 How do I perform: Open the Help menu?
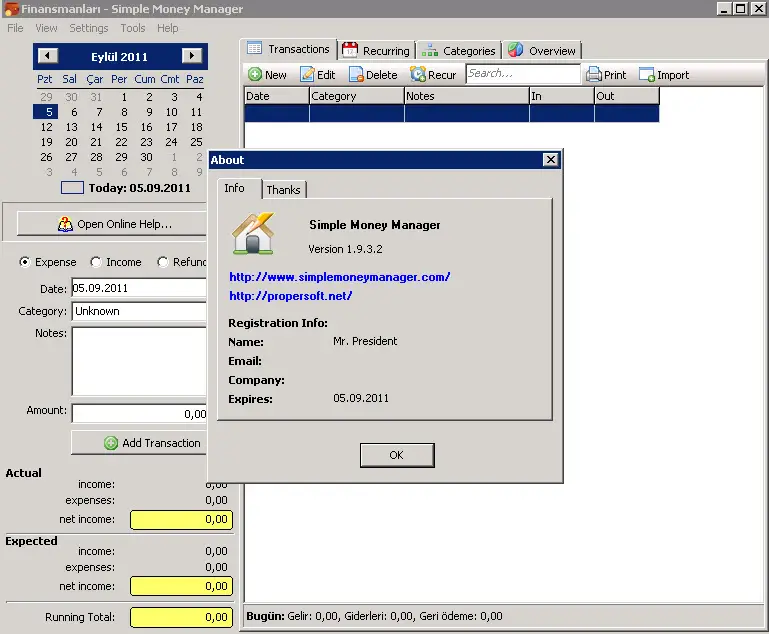pos(167,28)
